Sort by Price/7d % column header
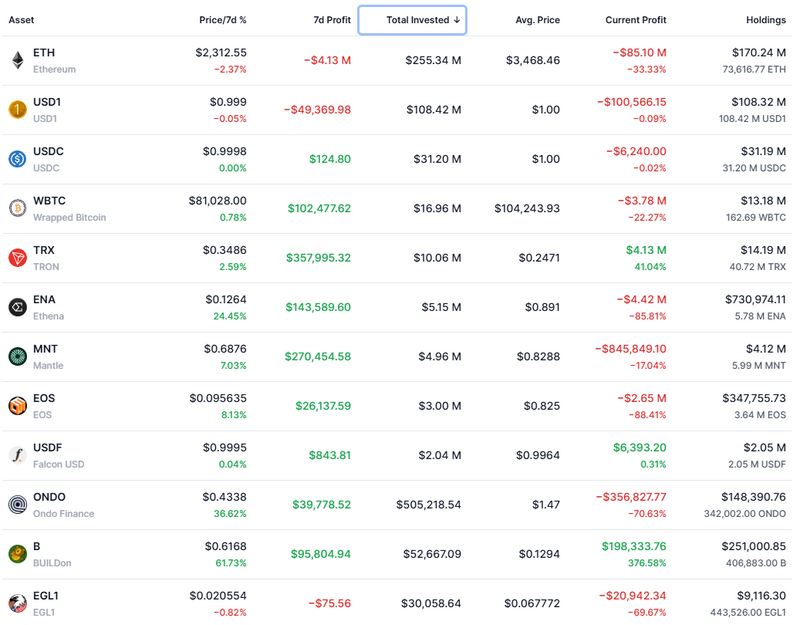800x625 pixels. click(x=222, y=20)
